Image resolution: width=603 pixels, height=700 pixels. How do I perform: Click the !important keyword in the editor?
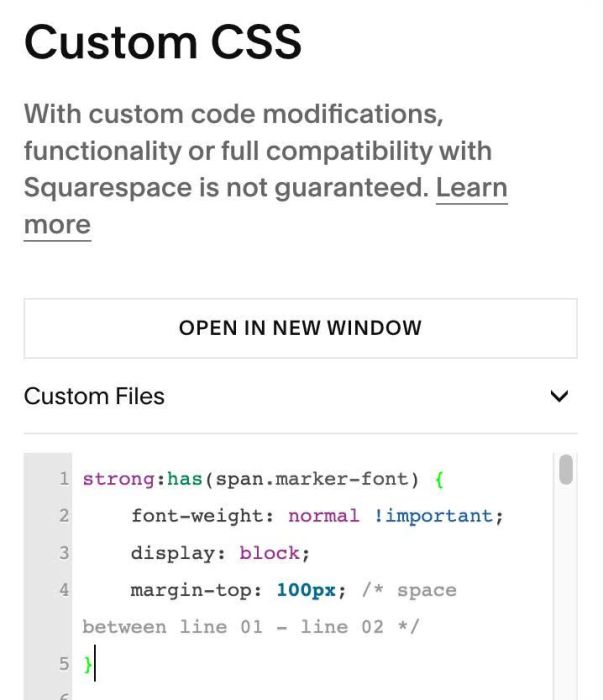point(433,516)
